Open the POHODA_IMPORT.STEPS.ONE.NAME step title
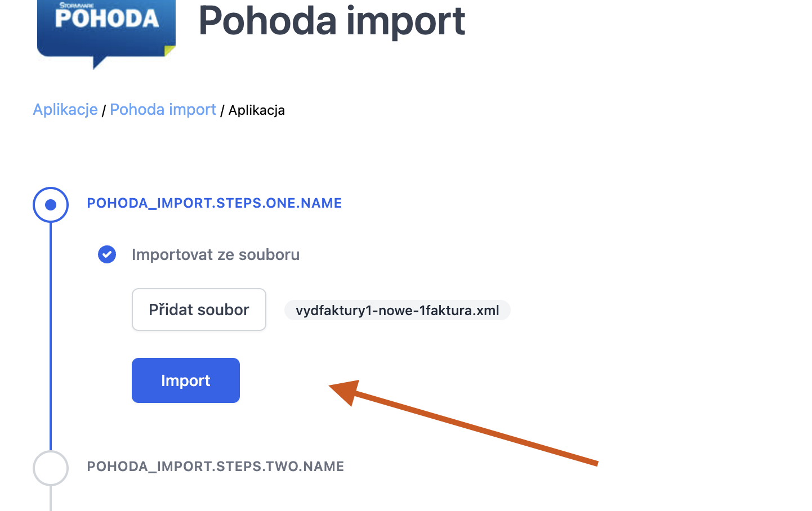The image size is (812, 511). (214, 203)
